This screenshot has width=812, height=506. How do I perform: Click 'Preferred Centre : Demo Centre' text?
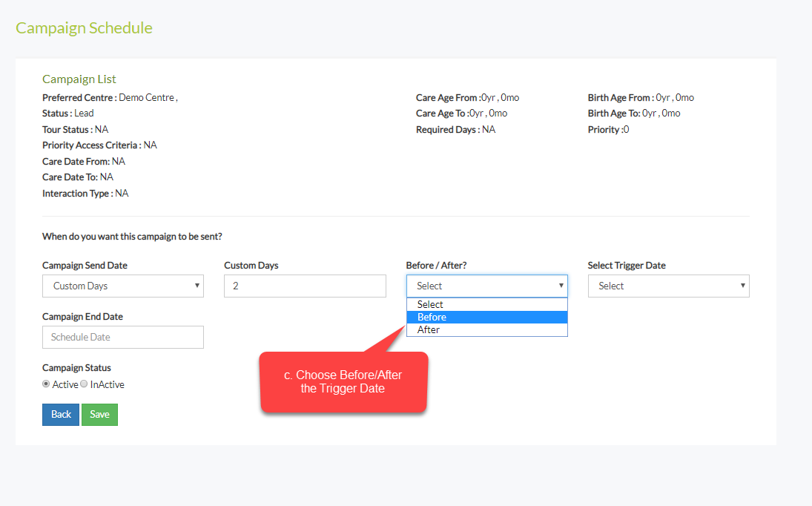110,97
